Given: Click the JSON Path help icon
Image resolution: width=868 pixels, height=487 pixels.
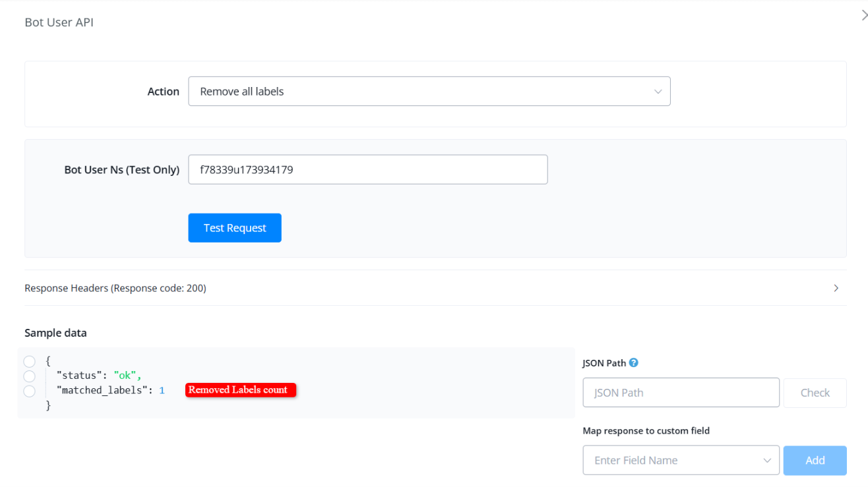Looking at the screenshot, I should pyautogui.click(x=634, y=362).
